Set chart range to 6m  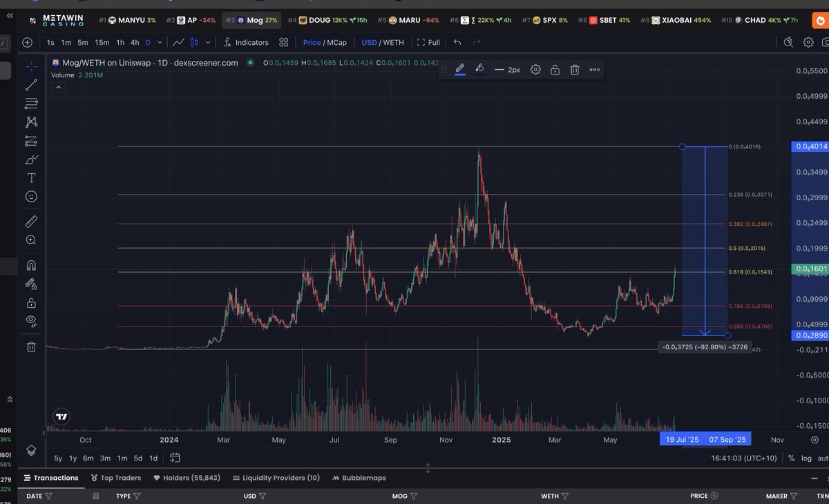88,458
